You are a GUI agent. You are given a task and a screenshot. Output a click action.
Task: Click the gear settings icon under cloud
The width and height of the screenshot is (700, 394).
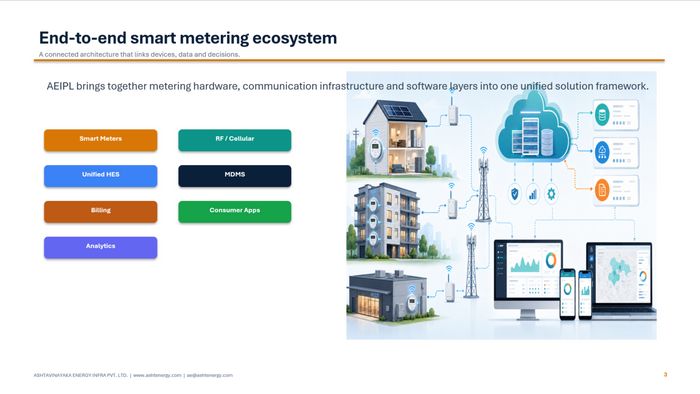point(551,194)
